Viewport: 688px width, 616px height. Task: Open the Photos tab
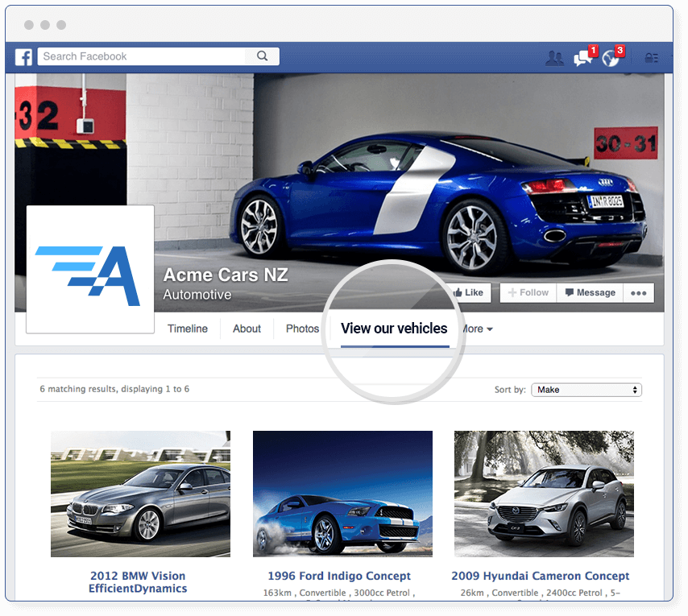[x=302, y=329]
